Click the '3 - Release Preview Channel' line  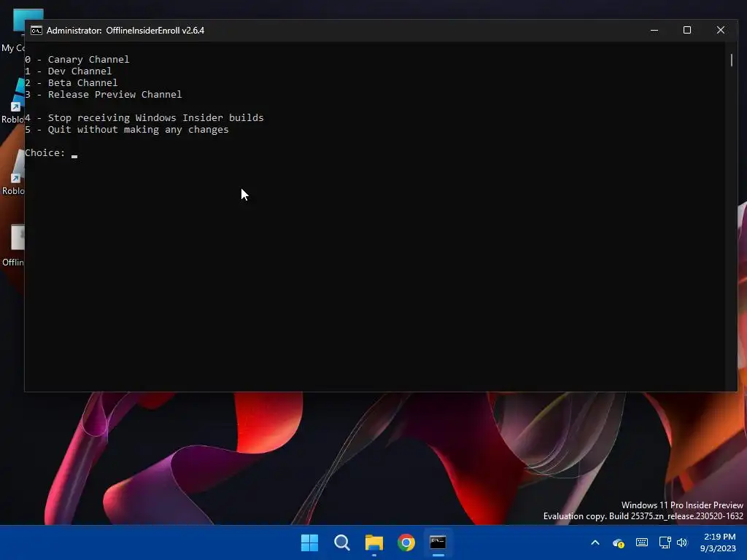(104, 94)
